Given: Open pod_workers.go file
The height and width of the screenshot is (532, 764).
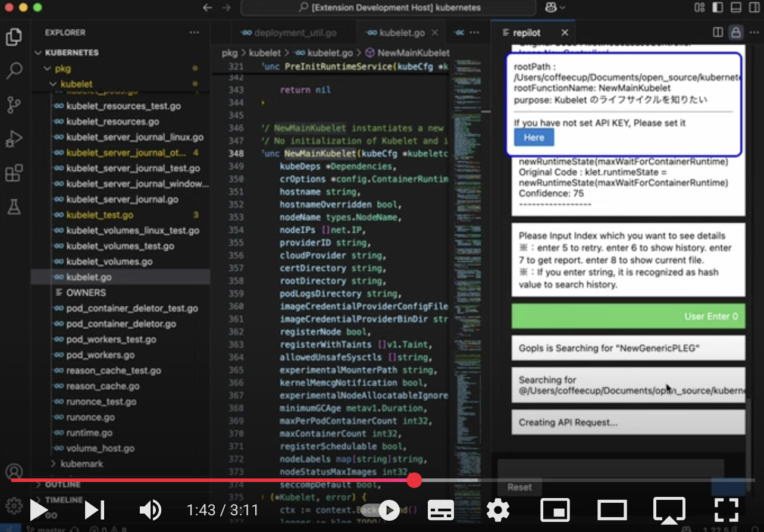Looking at the screenshot, I should pyautogui.click(x=120, y=355).
